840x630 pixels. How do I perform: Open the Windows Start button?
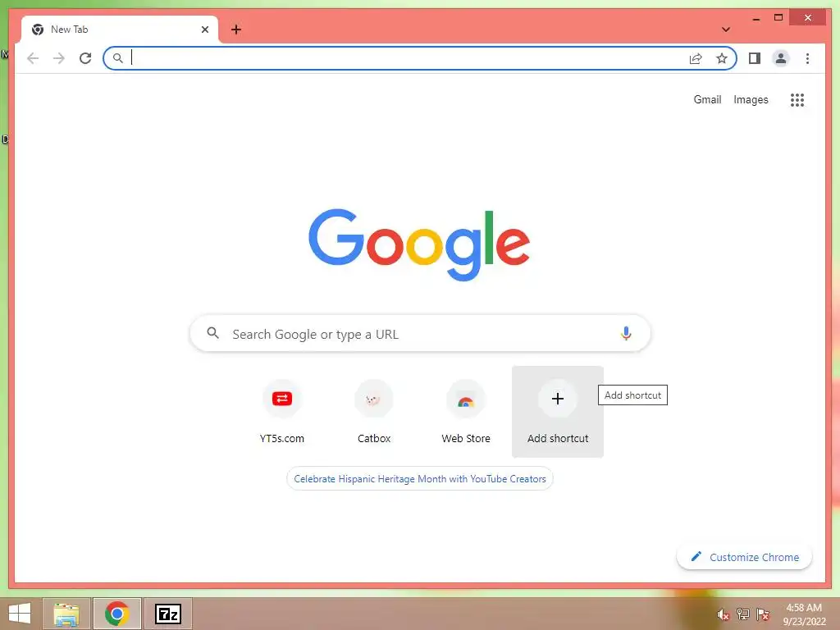pyautogui.click(x=20, y=614)
